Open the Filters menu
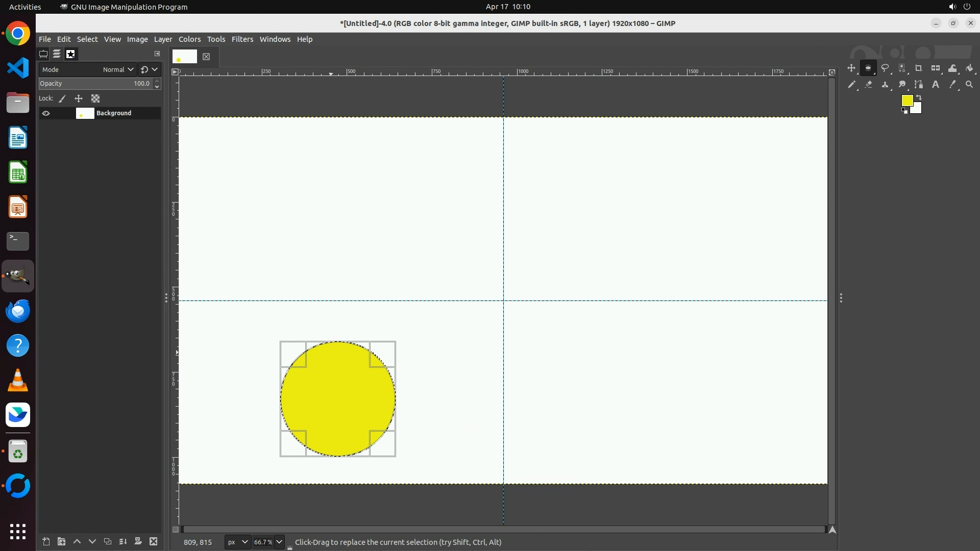Screen dimensions: 980x551 (x=242, y=39)
